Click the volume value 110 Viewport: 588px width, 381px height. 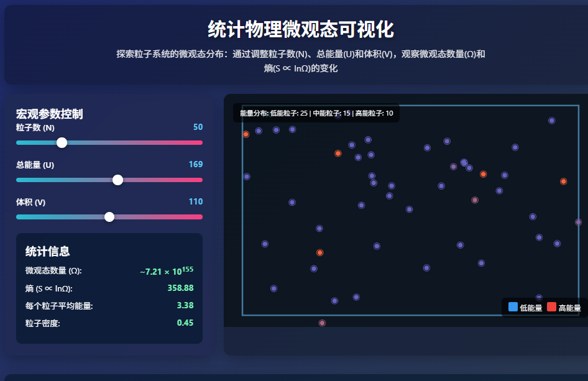pos(195,202)
